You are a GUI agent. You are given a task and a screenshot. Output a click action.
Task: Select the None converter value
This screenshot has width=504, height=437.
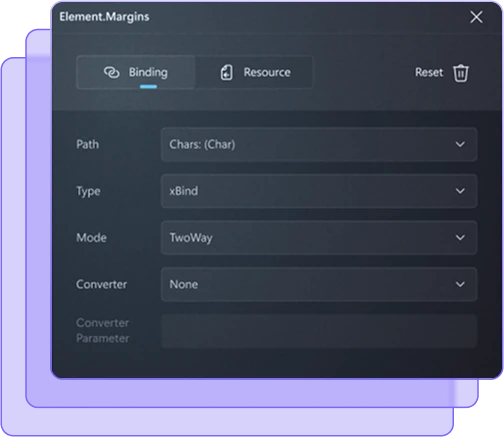pos(184,284)
